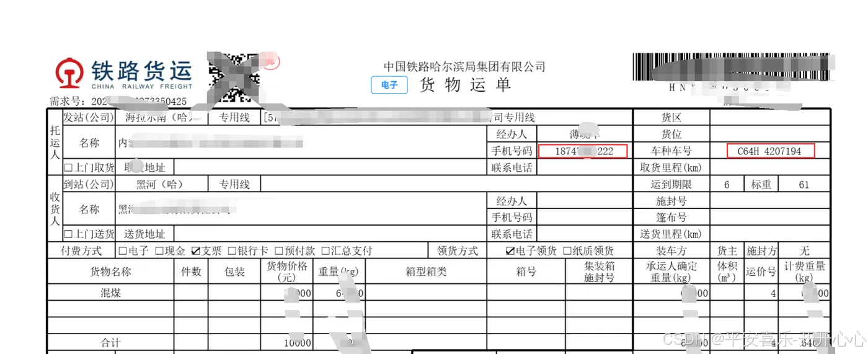Screen dimensions: 868x354
Task: Click the 箱号 column header
Action: click(526, 272)
